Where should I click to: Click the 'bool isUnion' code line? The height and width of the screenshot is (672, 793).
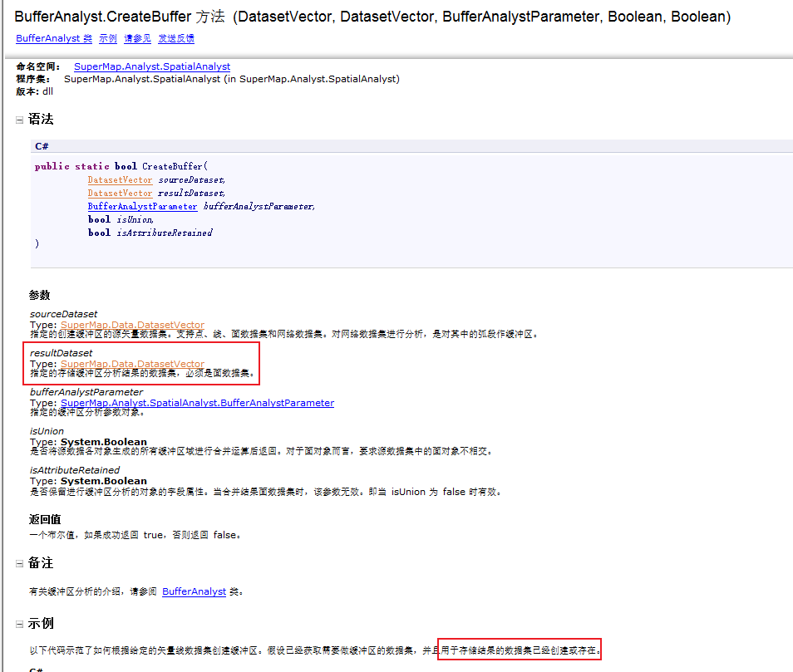[x=121, y=219]
